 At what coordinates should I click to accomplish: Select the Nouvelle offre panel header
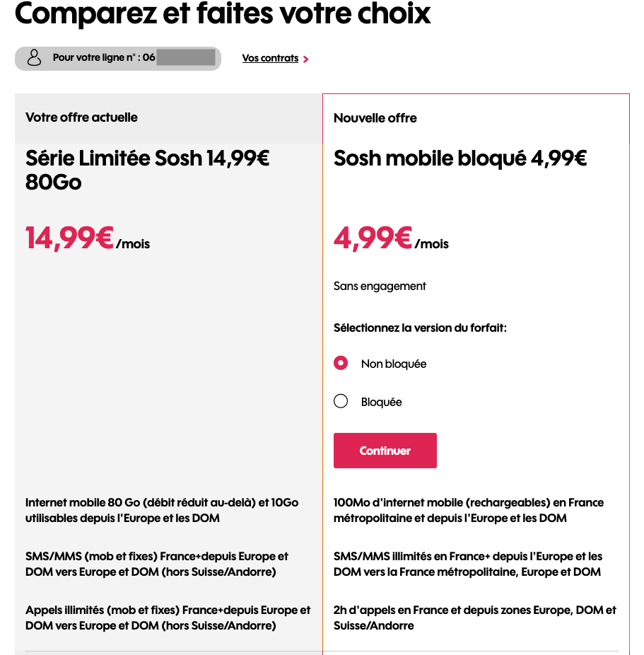pos(375,117)
